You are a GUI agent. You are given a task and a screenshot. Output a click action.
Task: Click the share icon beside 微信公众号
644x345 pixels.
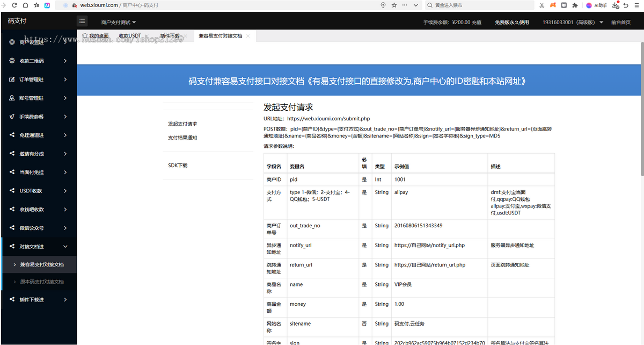coord(12,228)
